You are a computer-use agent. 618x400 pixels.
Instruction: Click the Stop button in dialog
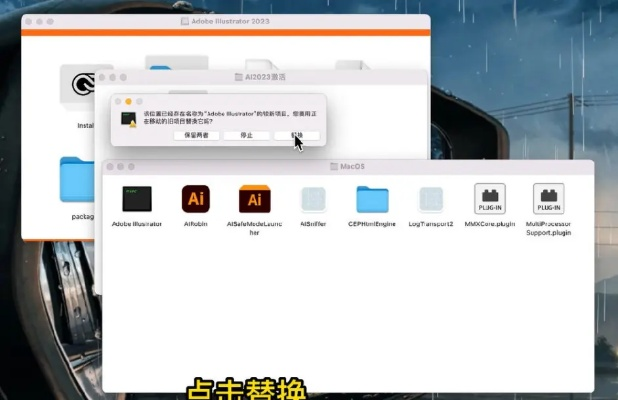pos(246,135)
